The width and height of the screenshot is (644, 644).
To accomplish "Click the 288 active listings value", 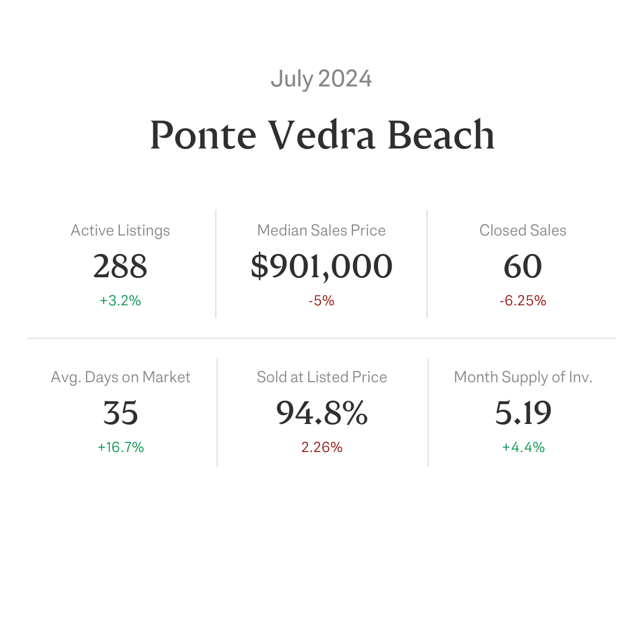I will [120, 266].
